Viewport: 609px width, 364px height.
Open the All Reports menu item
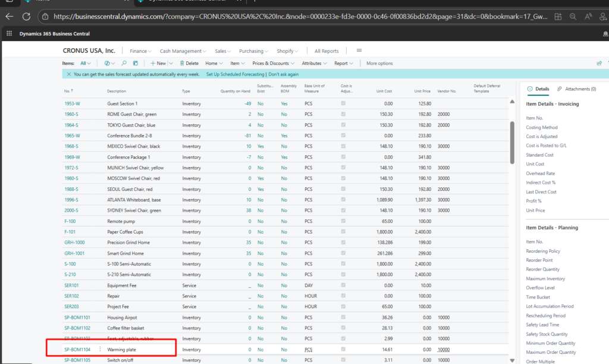327,51
